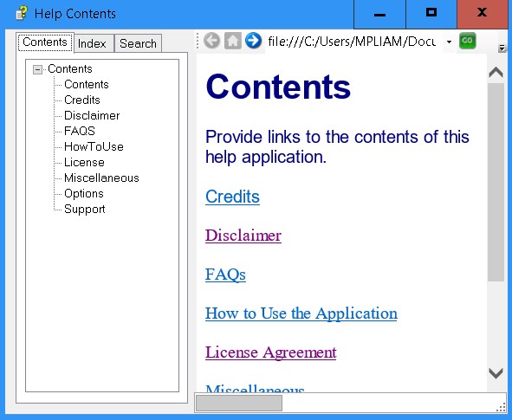Select the Contents root tree node label
512x420 pixels.
[70, 69]
